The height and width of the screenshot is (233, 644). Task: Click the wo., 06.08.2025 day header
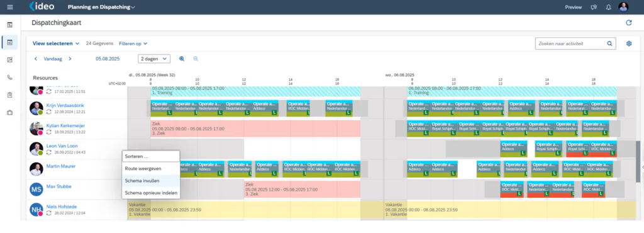tap(399, 75)
